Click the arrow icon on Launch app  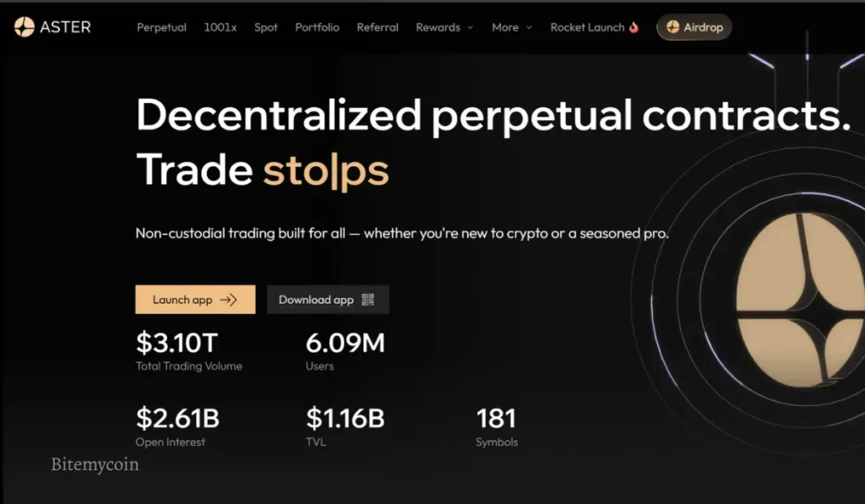(227, 300)
